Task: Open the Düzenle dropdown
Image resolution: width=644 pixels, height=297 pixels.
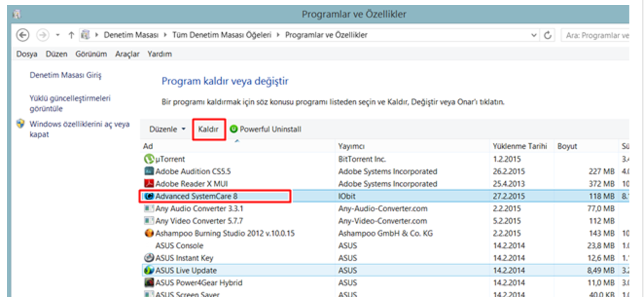Action: pyautogui.click(x=167, y=129)
